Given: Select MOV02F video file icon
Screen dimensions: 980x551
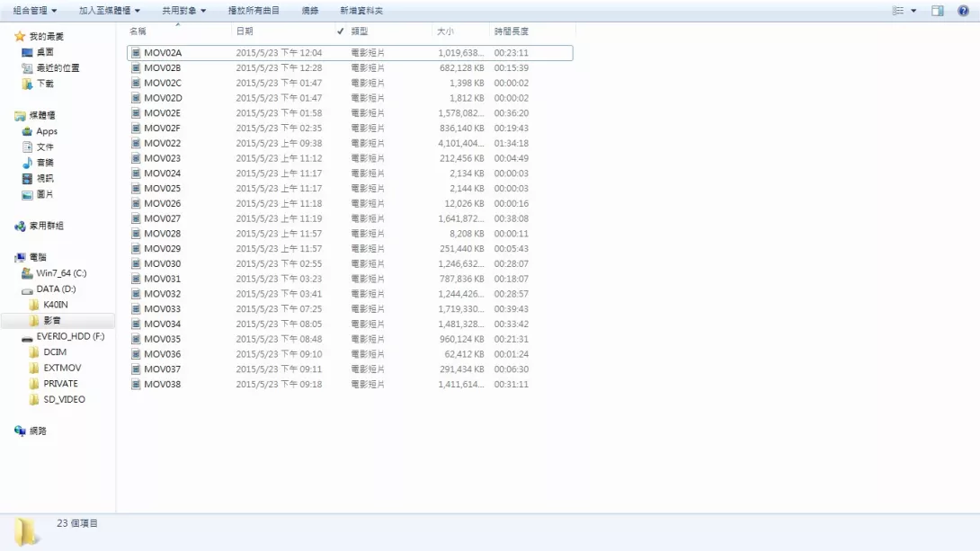Looking at the screenshot, I should 136,128.
